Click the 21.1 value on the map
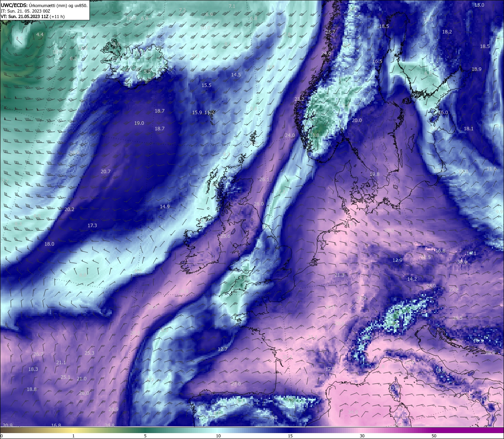Screen dimensions: 504x439 (61, 363)
